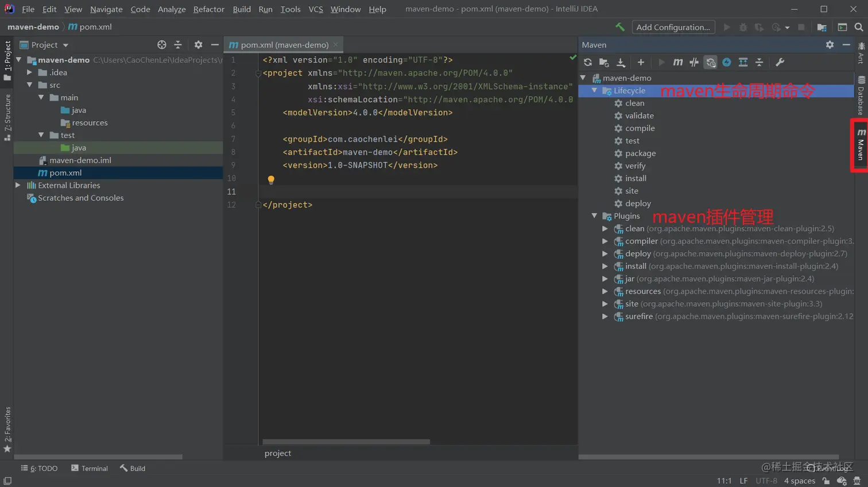The width and height of the screenshot is (868, 487).
Task: Reimport all Maven projects icon
Action: click(x=588, y=62)
